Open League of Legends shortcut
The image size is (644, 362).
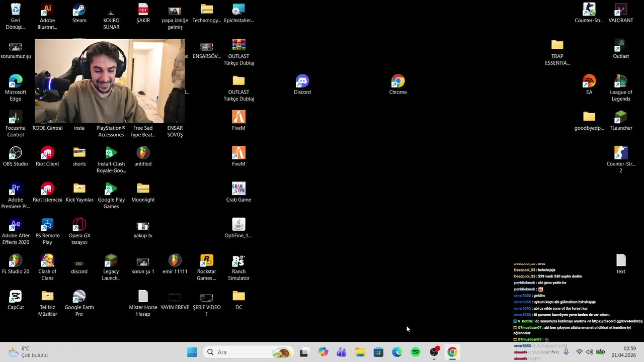(621, 88)
